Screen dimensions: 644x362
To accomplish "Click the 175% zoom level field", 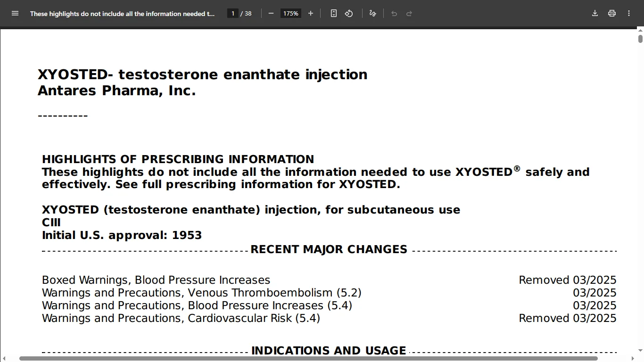I will click(x=291, y=13).
